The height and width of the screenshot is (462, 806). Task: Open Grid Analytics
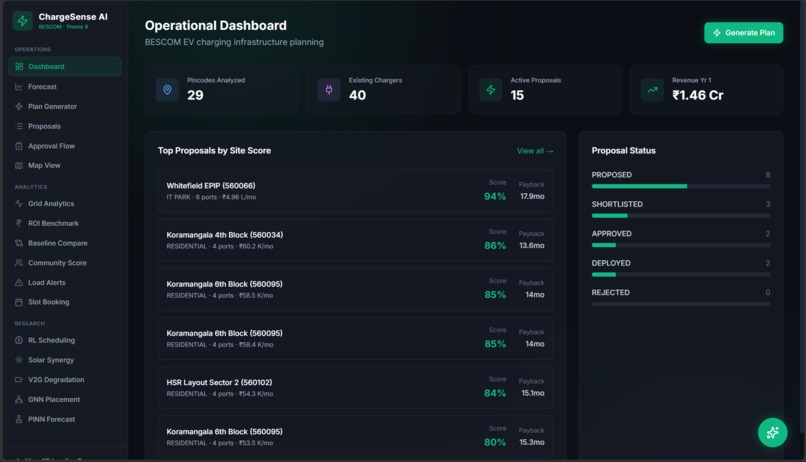[x=65, y=204]
